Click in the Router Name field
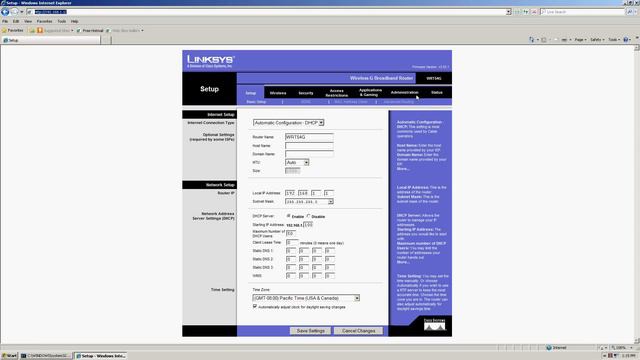The image size is (640, 360). point(309,137)
